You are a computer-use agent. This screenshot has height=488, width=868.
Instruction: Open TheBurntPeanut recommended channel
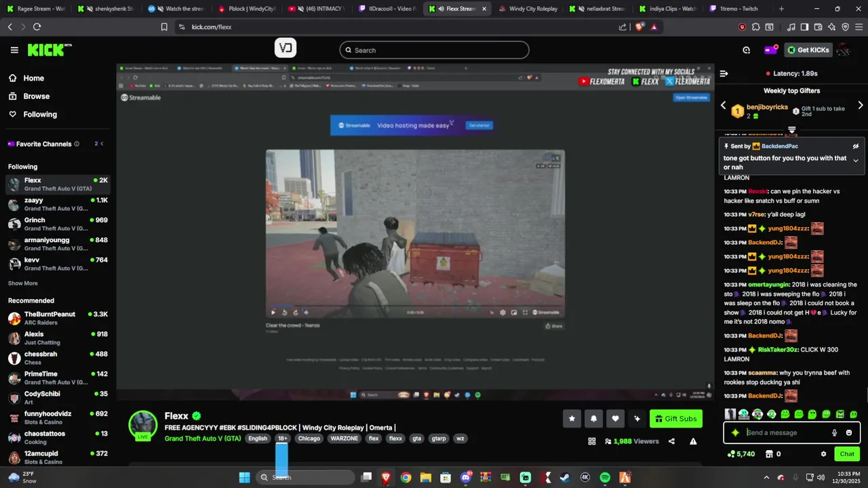58,318
